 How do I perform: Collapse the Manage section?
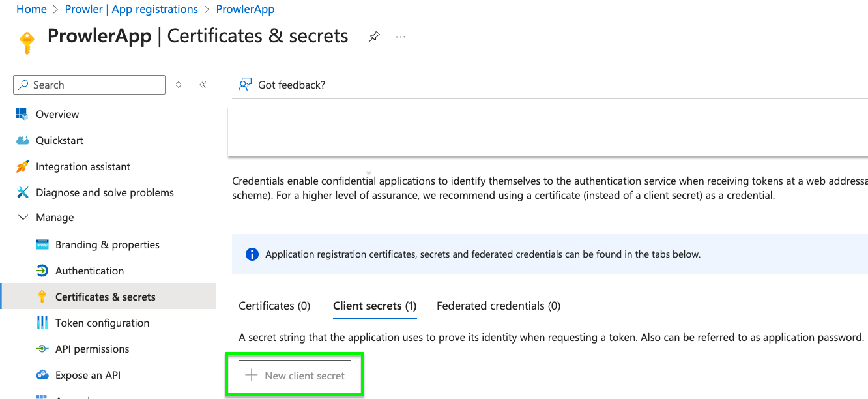pos(23,218)
